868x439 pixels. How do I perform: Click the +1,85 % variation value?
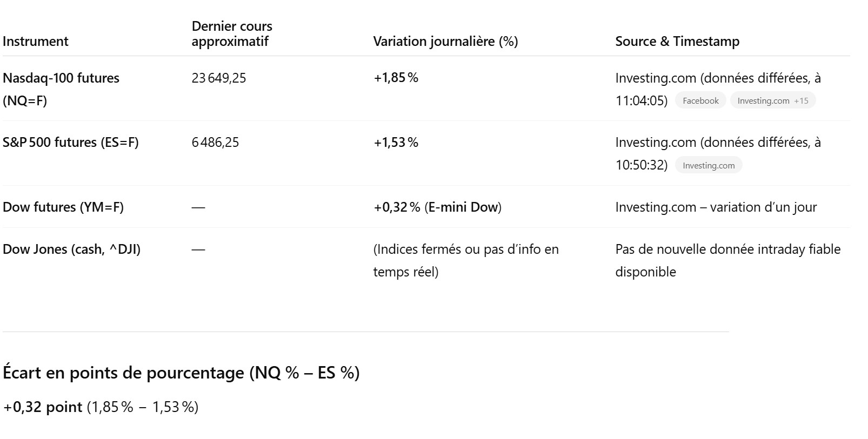click(x=396, y=78)
